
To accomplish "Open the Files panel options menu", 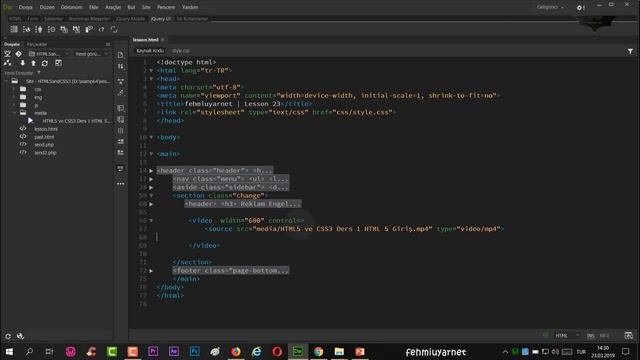I will (108, 44).
